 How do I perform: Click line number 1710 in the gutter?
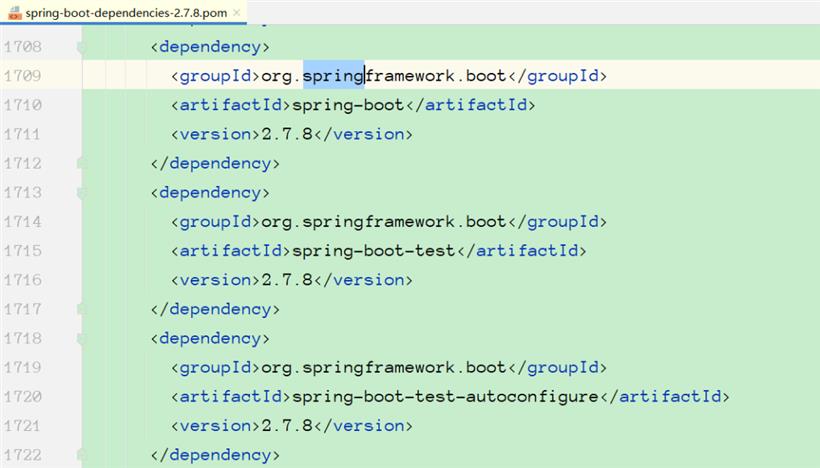(22, 105)
